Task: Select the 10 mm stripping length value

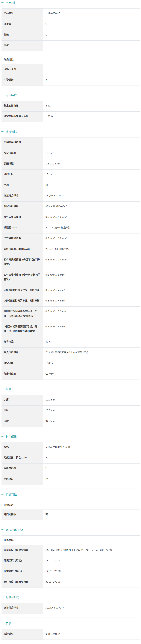Action: [x=49, y=174]
